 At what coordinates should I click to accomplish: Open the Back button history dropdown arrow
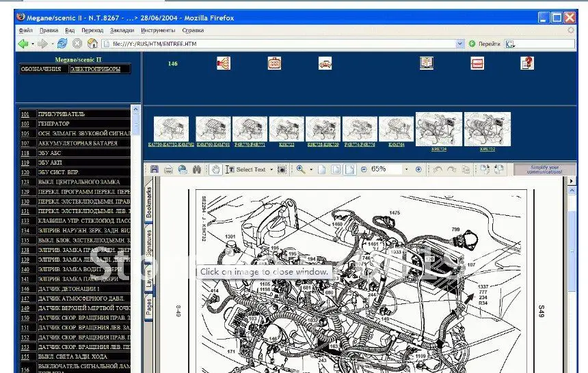click(33, 44)
